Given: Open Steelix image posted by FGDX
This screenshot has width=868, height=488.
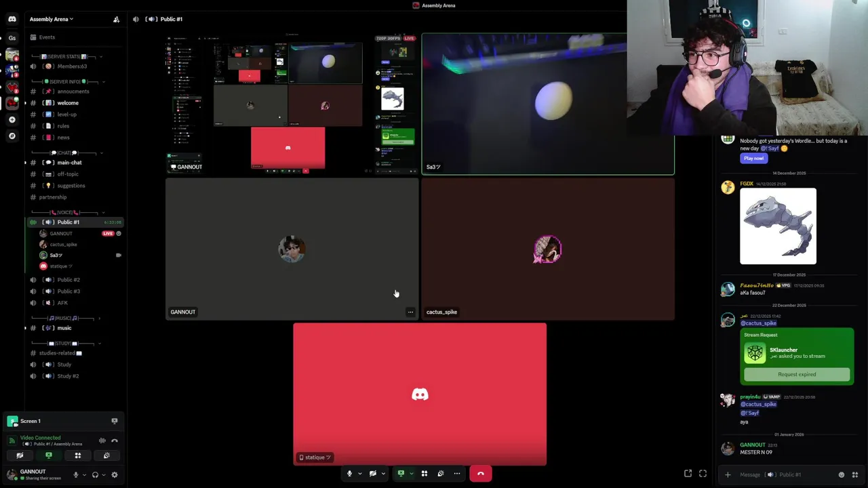Looking at the screenshot, I should click(778, 226).
